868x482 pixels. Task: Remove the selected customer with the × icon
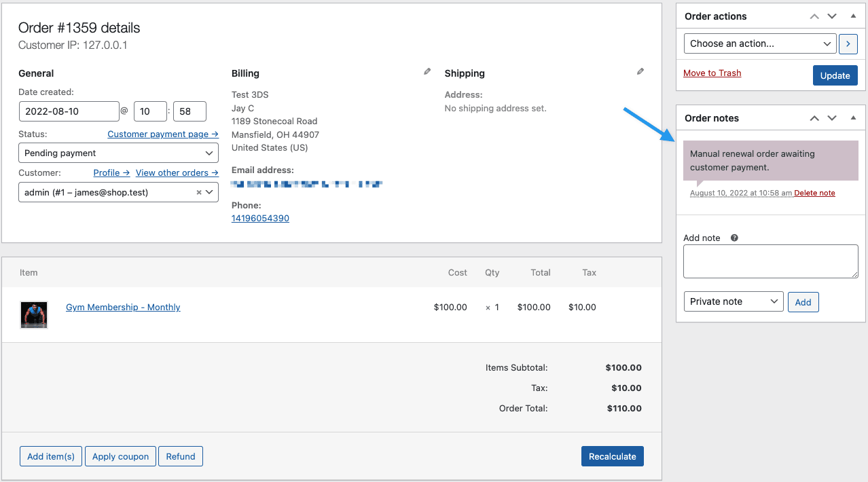pos(198,192)
